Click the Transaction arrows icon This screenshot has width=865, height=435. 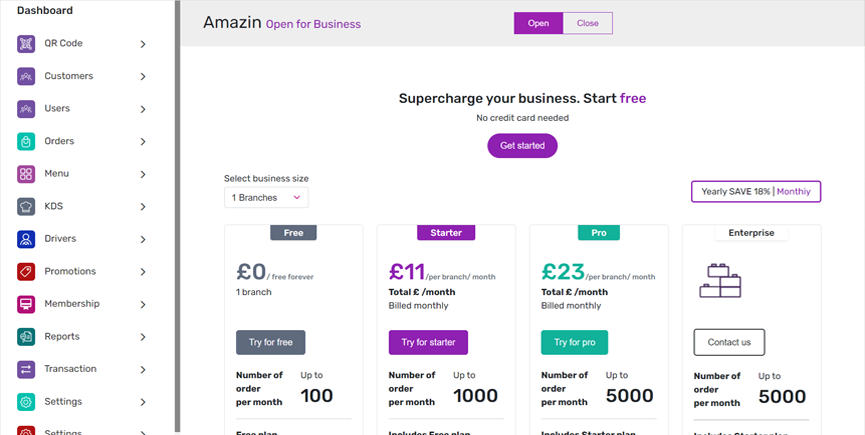pyautogui.click(x=26, y=369)
